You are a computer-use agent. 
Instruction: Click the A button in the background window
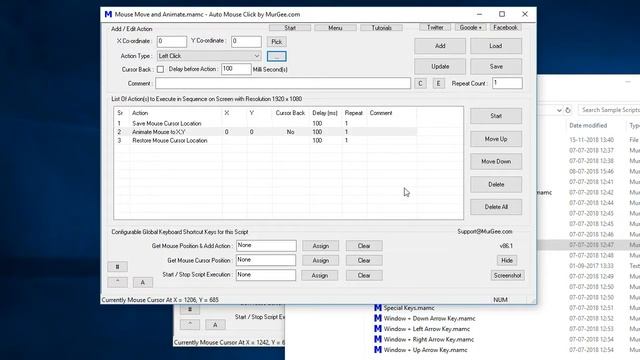[215, 324]
